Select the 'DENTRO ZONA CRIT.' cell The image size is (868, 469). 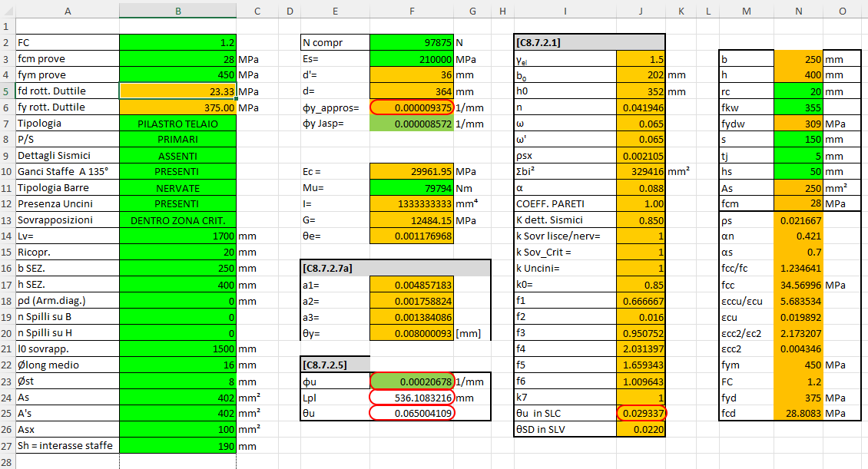[x=177, y=220]
